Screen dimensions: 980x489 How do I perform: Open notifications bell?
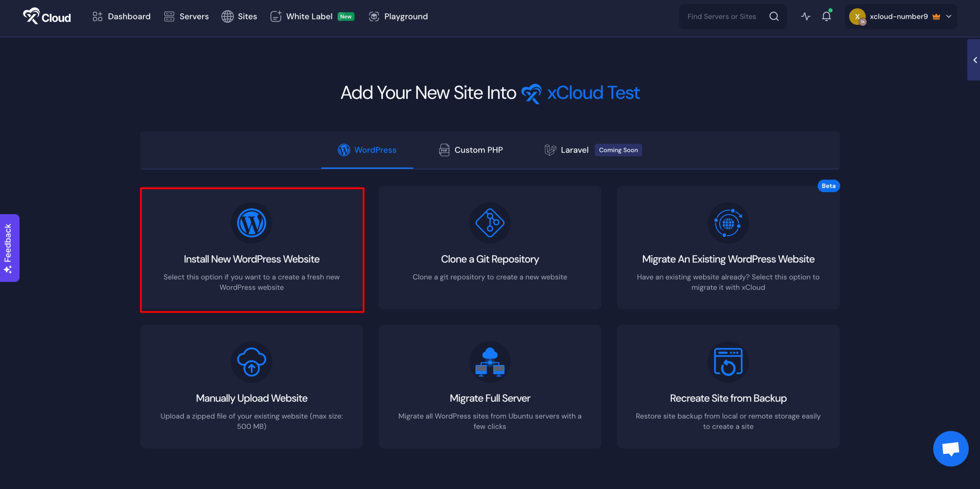click(826, 16)
